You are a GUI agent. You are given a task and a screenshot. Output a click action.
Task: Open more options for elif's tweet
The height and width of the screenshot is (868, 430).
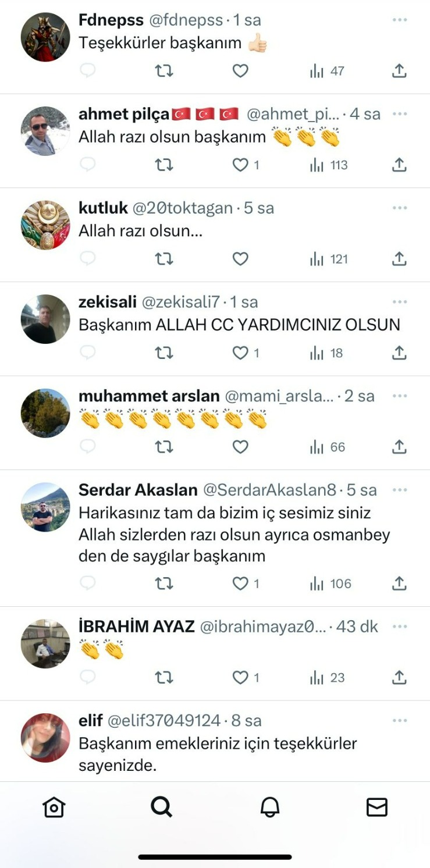(400, 721)
